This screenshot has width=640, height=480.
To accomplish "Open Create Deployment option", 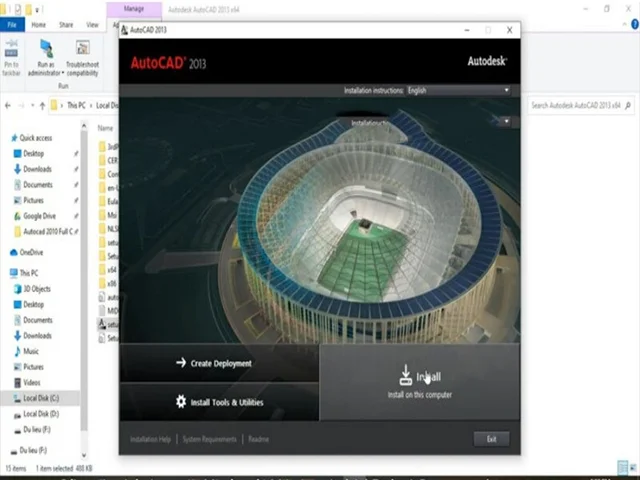I will pyautogui.click(x=219, y=363).
